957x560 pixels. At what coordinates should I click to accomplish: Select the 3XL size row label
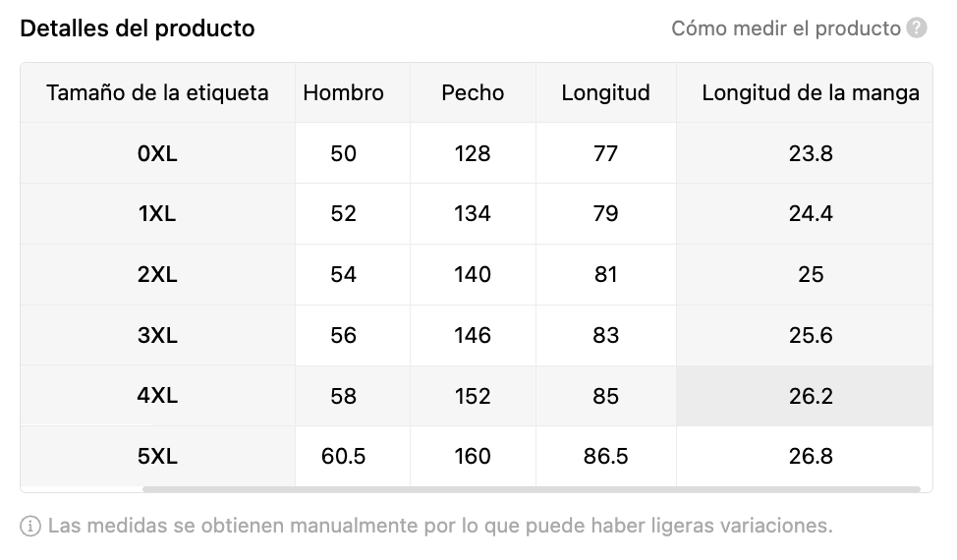(x=157, y=335)
